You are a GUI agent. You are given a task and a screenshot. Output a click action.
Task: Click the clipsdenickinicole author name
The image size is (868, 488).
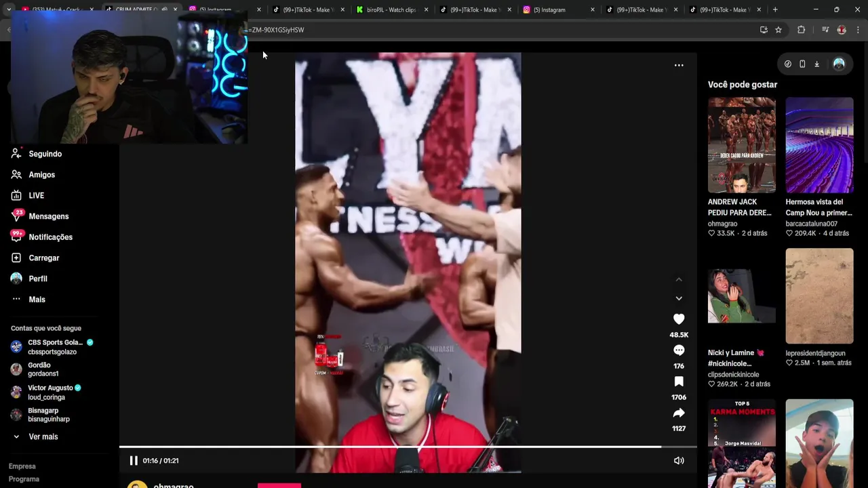[733, 375]
